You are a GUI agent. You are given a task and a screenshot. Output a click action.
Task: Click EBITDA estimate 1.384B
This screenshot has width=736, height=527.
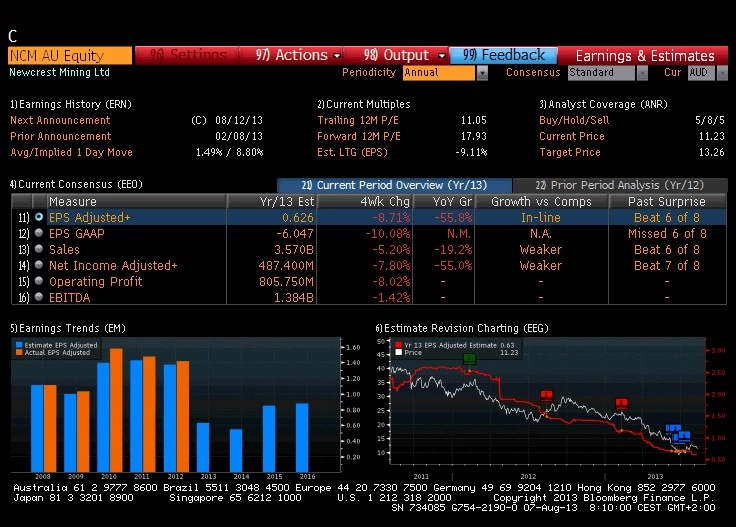coord(294,298)
